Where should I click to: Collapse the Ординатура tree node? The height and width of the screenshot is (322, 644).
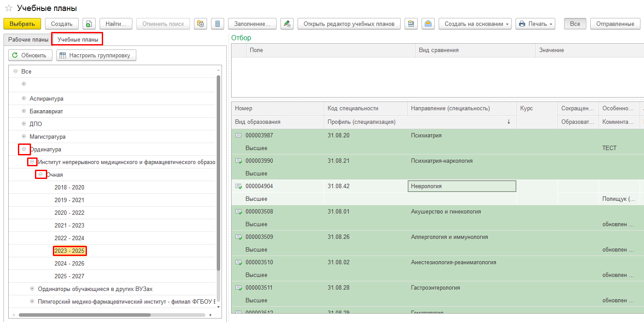pos(24,149)
